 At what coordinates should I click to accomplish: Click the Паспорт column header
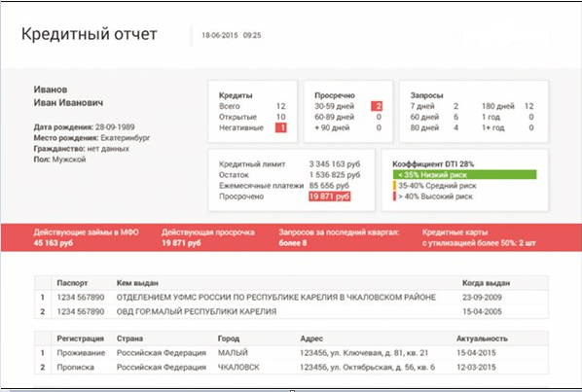(x=72, y=283)
